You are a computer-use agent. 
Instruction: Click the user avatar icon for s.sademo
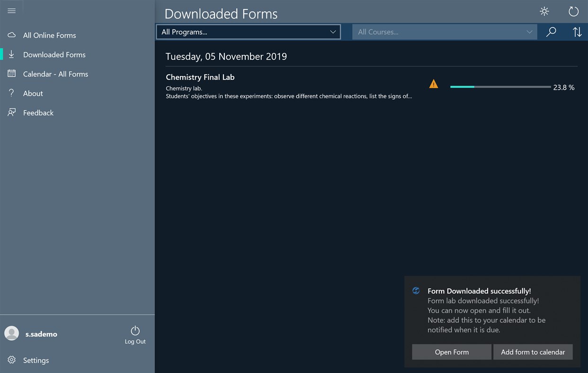12,333
